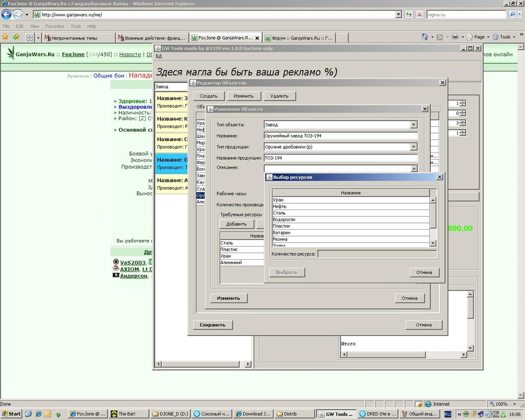Click Show Desktop quick launch icon

pyautogui.click(x=28, y=414)
